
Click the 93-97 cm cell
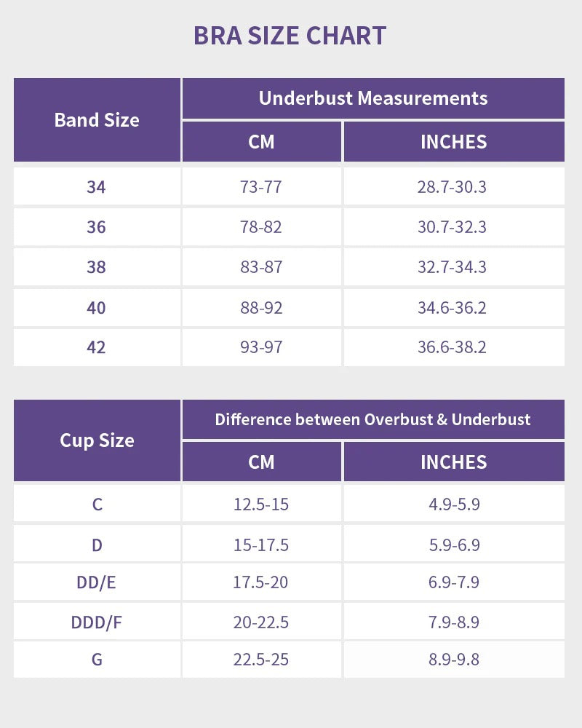(261, 347)
